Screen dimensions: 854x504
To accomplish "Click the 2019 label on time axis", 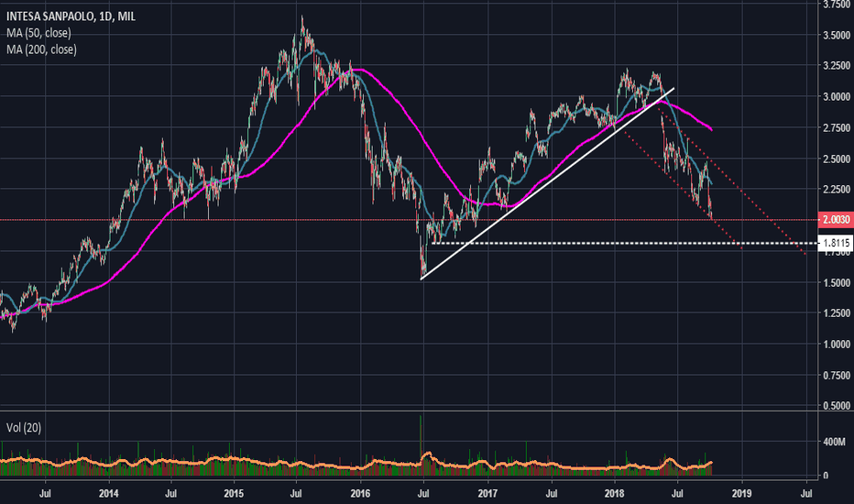I will tap(742, 494).
